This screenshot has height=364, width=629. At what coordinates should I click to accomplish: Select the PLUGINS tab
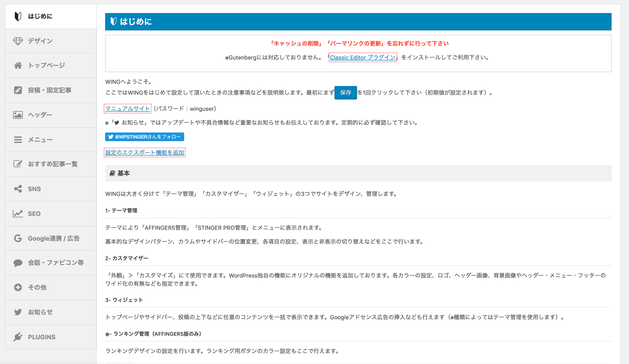coord(51,337)
